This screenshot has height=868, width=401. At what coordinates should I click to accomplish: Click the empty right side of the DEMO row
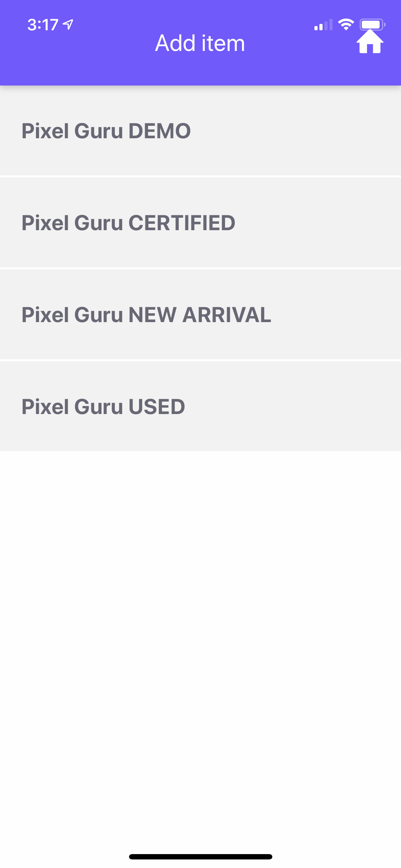click(296, 131)
